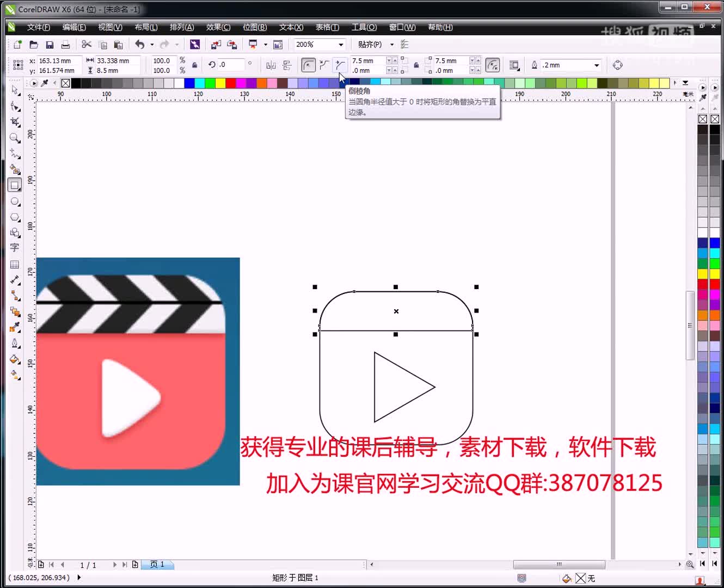Select the Polygon tool

click(15, 217)
